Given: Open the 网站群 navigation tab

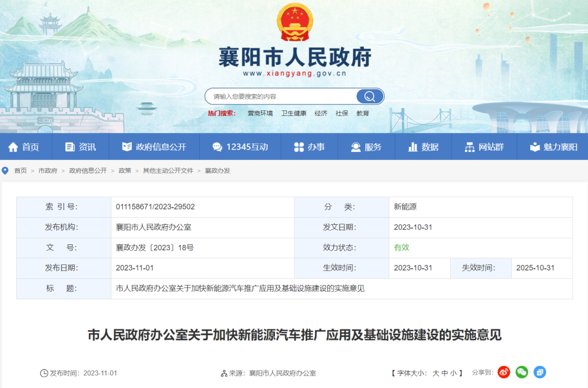Looking at the screenshot, I should (x=485, y=147).
